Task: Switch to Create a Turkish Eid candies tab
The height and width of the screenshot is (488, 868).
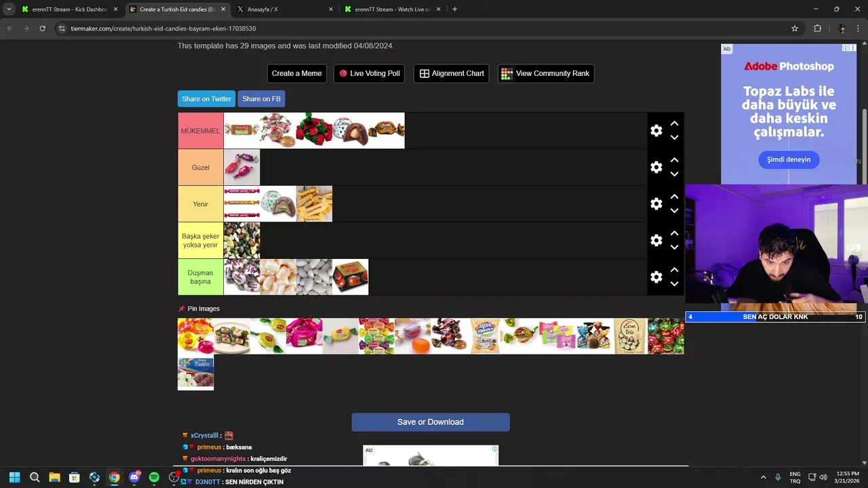Action: 178,9
